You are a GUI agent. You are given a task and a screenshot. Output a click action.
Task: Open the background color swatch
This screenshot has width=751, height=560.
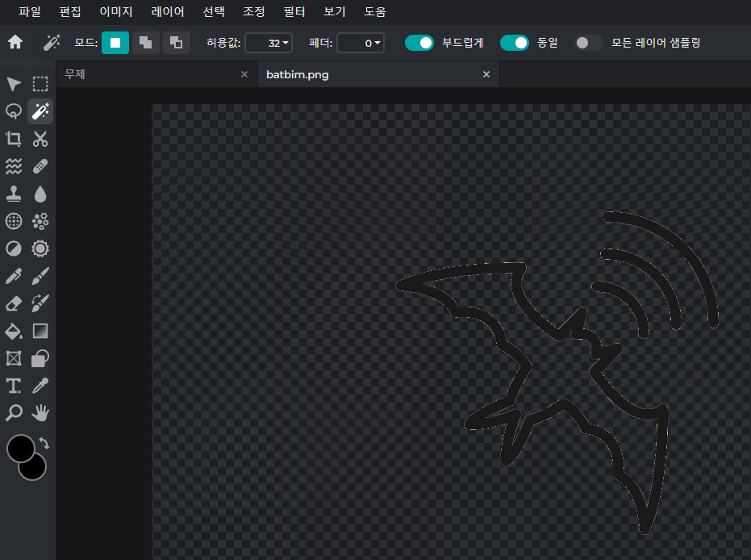click(36, 470)
